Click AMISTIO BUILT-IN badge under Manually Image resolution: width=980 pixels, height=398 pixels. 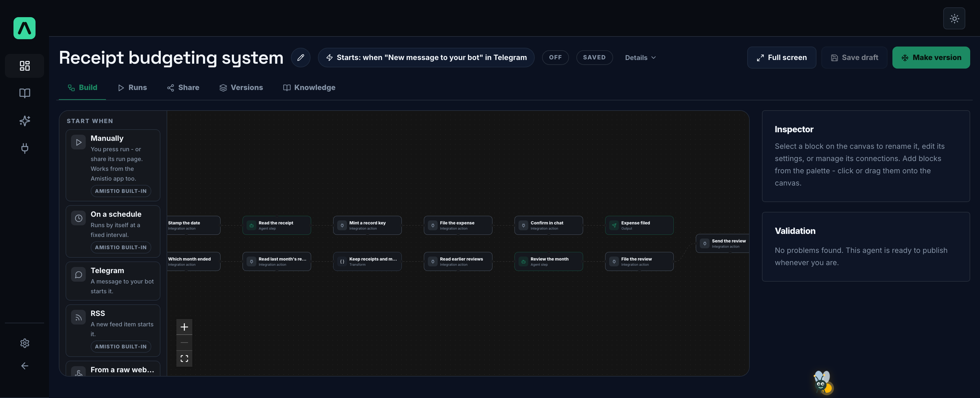(121, 191)
